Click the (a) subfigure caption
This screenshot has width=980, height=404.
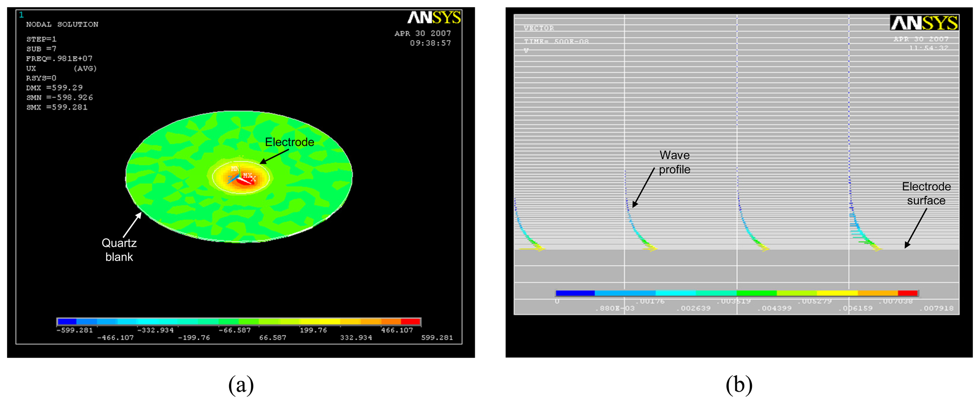click(x=241, y=385)
